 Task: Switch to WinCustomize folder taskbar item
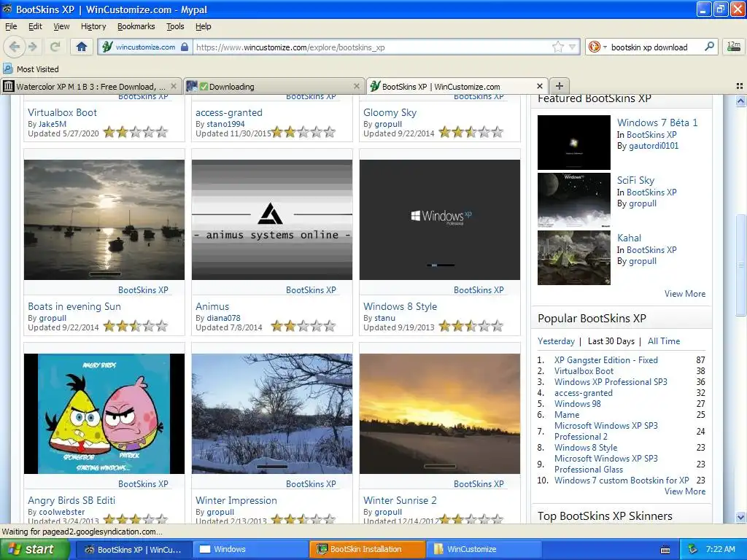tap(484, 549)
